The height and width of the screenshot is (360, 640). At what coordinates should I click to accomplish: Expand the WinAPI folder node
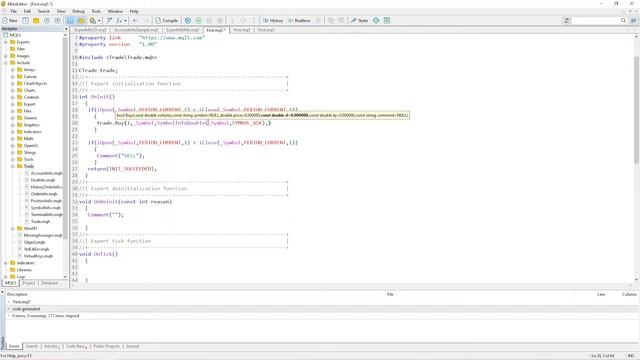pyautogui.click(x=13, y=229)
